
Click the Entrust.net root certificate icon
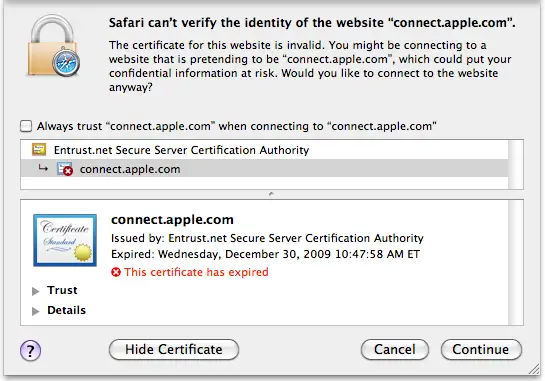pos(39,149)
